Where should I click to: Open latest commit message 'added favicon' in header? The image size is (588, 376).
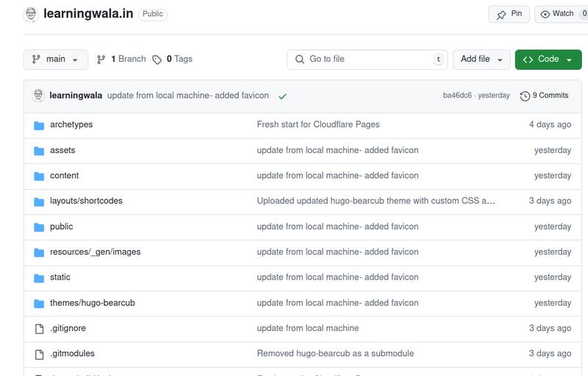tap(188, 96)
